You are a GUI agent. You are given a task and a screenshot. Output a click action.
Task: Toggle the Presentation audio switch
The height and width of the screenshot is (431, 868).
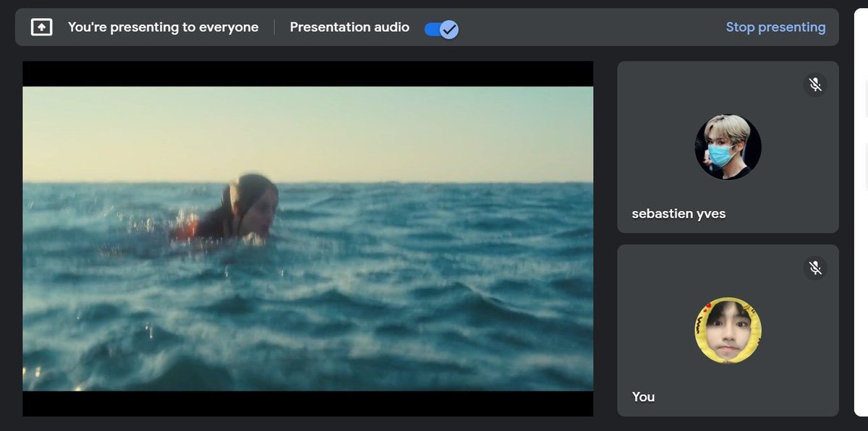click(x=441, y=28)
